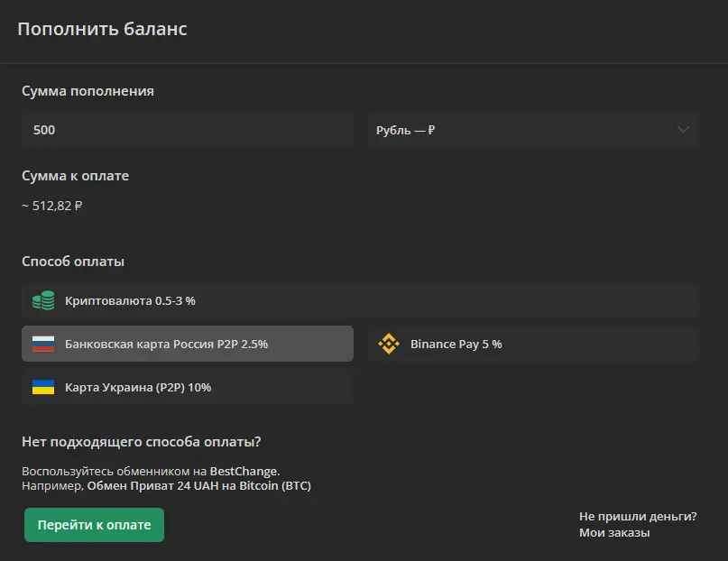Click the Мои заказы link

click(x=614, y=533)
